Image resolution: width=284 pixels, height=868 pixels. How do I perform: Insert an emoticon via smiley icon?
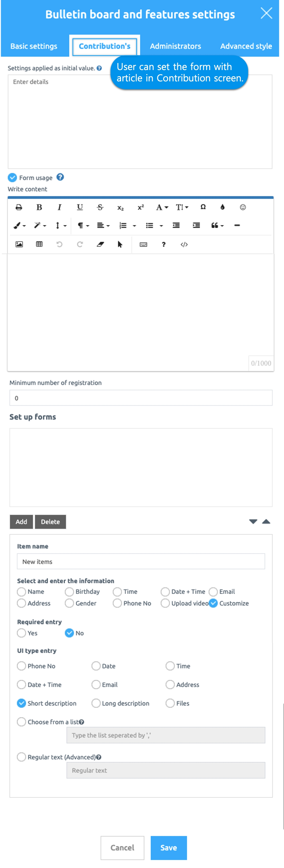click(243, 207)
